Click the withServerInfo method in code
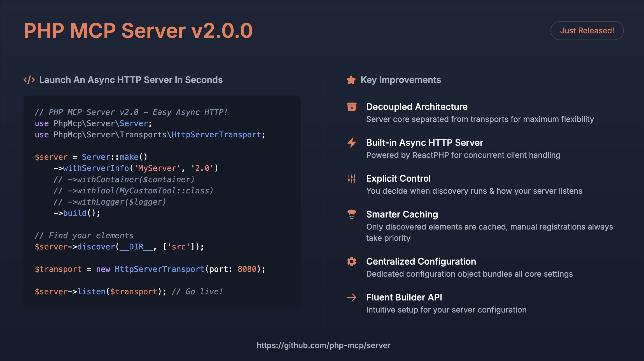Viewport: 644px width, 361px height. pyautogui.click(x=96, y=168)
